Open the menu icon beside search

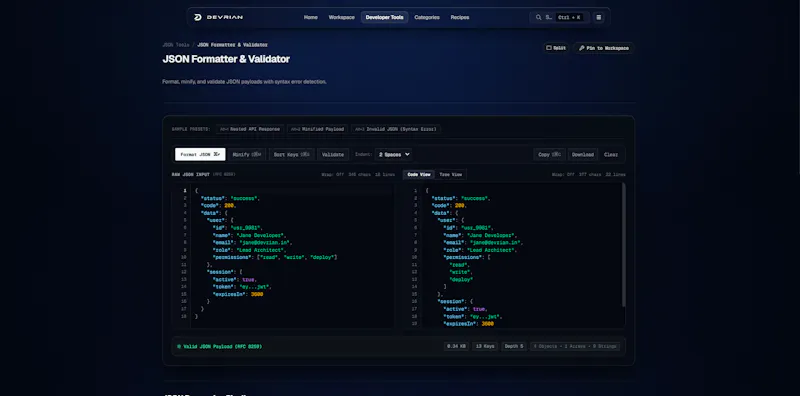pos(598,17)
